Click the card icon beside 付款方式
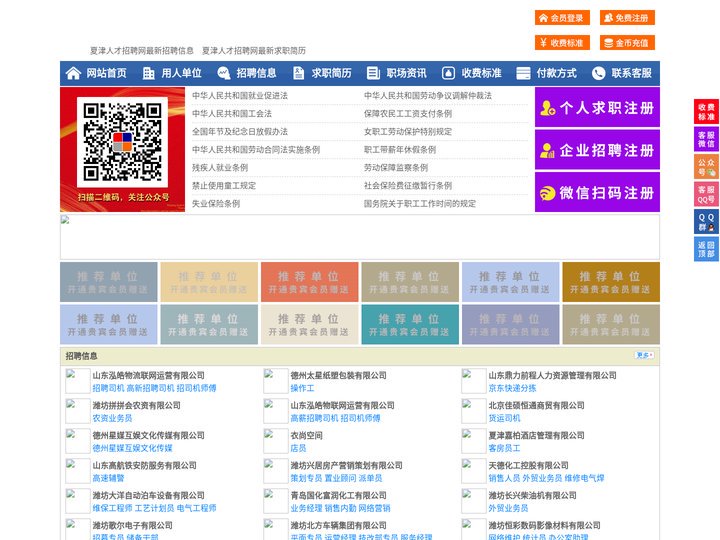Image resolution: width=720 pixels, height=540 pixels. click(523, 73)
